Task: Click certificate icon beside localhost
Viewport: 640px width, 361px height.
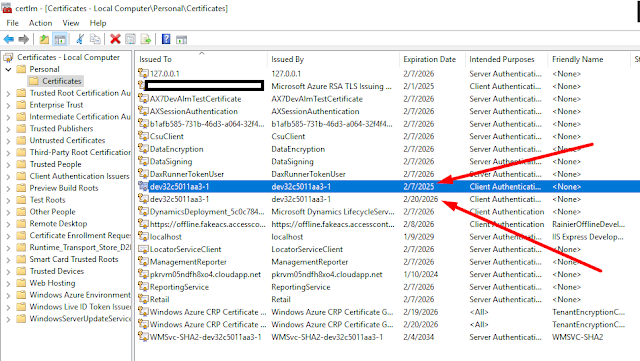Action: coord(143,236)
